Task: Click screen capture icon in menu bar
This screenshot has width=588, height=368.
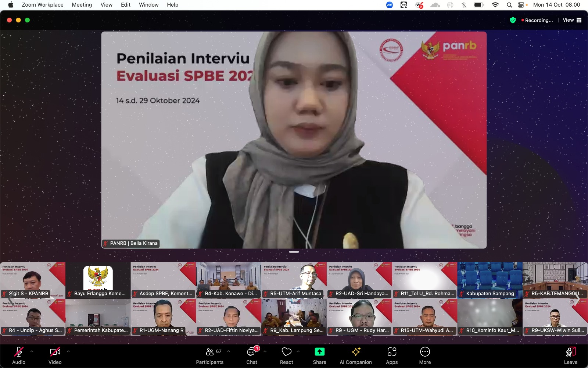Action: 404,5
